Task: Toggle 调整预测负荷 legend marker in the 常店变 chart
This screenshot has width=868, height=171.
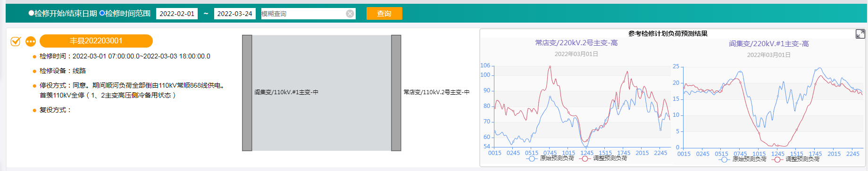Action: pyautogui.click(x=585, y=159)
